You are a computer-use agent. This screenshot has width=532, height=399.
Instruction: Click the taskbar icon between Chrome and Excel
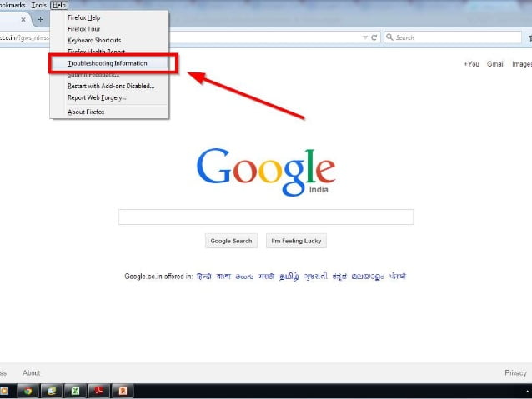coord(52,391)
